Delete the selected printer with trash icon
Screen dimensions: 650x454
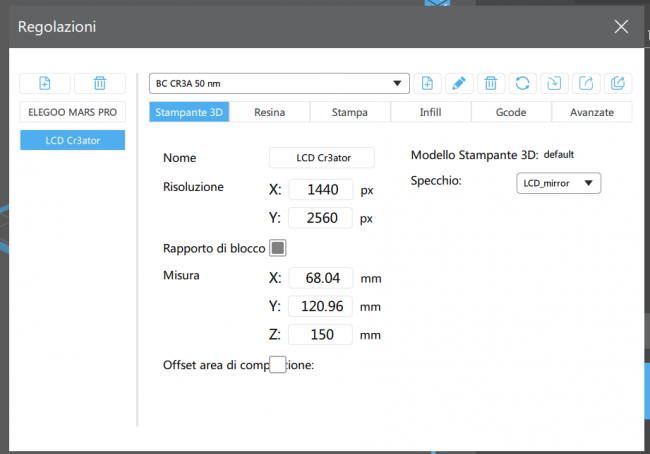[99, 84]
